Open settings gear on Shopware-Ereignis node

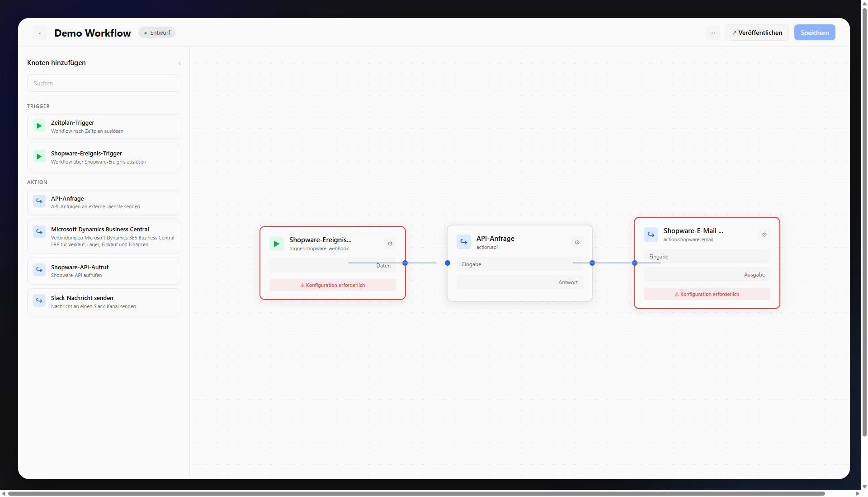390,244
